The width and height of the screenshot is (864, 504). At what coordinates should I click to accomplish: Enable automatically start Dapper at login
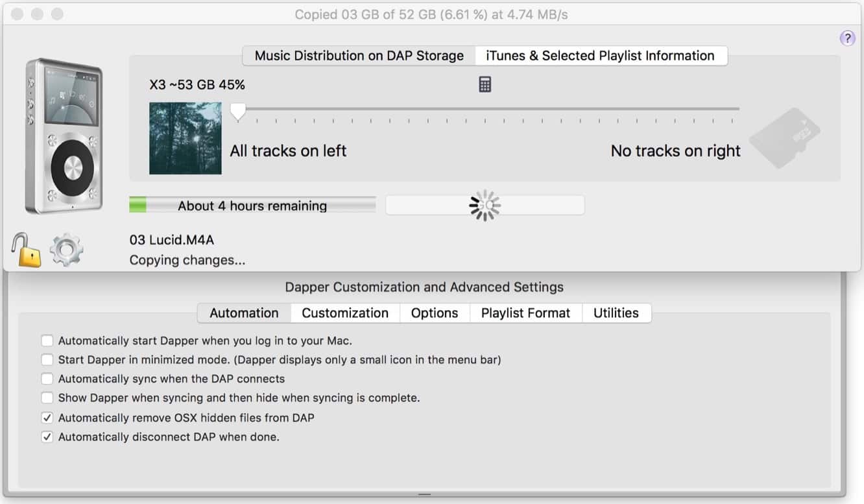[x=47, y=341]
